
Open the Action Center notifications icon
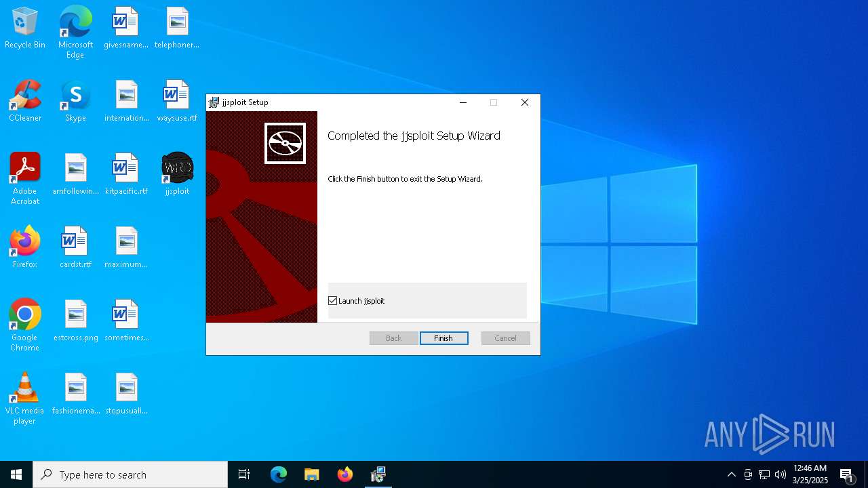click(x=846, y=474)
